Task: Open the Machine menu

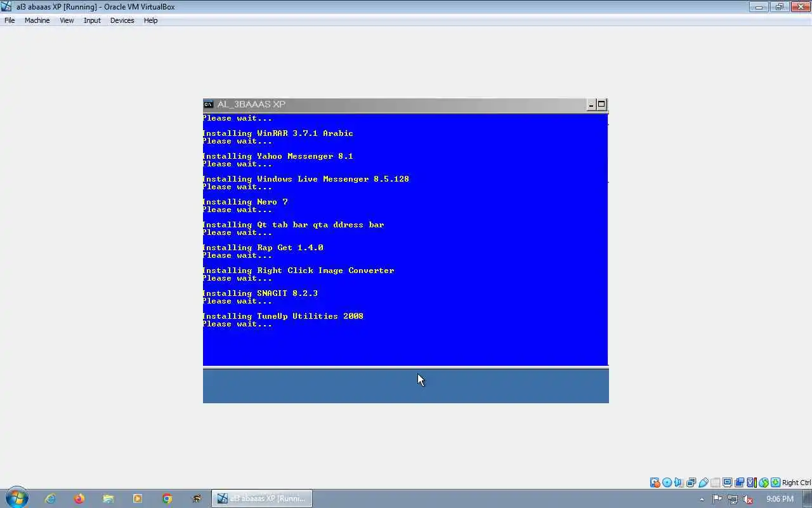Action: click(x=37, y=20)
